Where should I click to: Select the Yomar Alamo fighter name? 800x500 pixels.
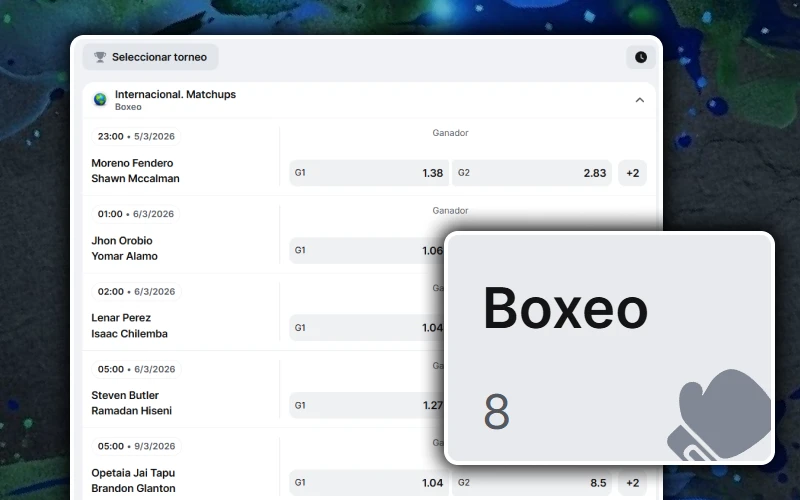[x=124, y=256]
